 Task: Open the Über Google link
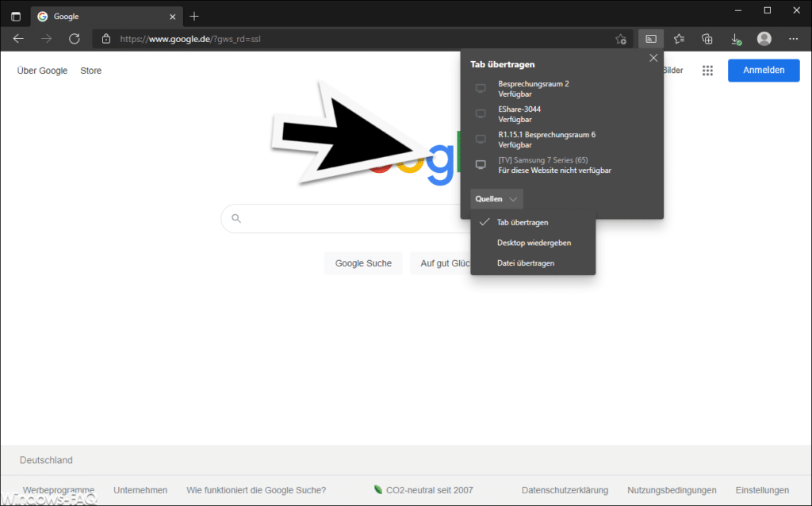42,71
